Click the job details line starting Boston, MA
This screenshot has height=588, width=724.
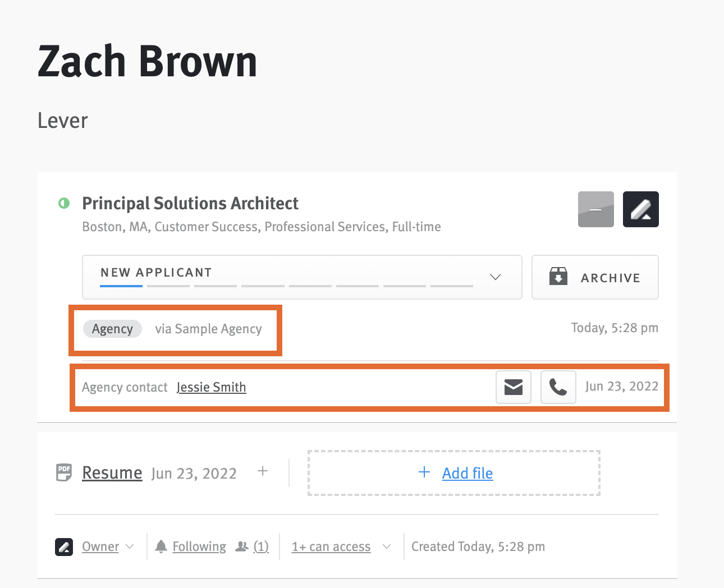[x=262, y=227]
